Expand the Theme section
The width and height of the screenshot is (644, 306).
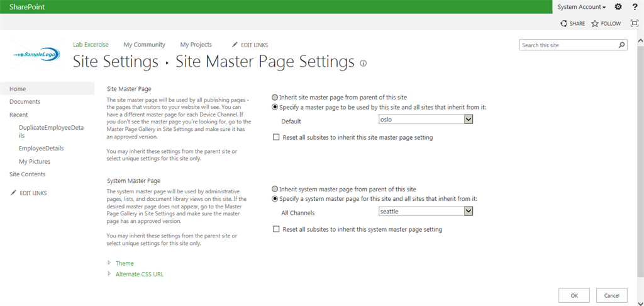[x=125, y=263]
